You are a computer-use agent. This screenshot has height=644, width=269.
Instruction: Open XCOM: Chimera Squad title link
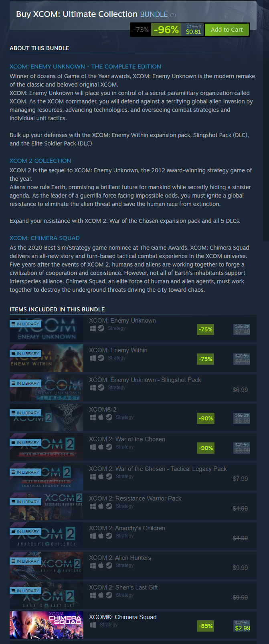(123, 617)
